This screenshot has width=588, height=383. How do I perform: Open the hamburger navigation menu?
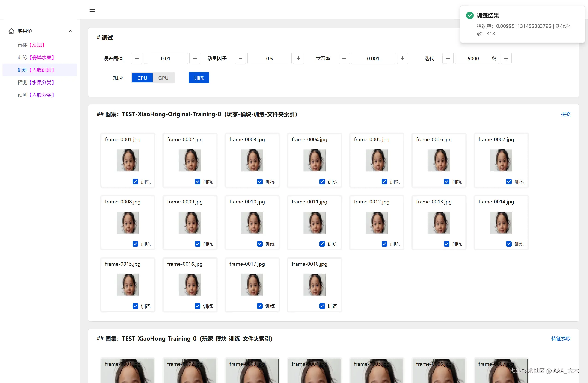click(x=92, y=10)
